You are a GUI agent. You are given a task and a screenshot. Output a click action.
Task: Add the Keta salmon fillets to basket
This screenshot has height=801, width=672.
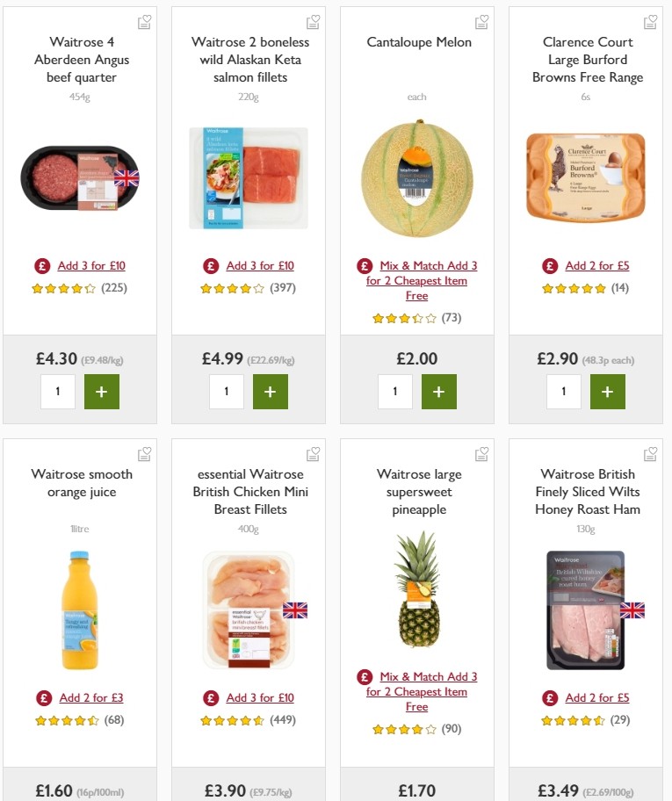271,392
